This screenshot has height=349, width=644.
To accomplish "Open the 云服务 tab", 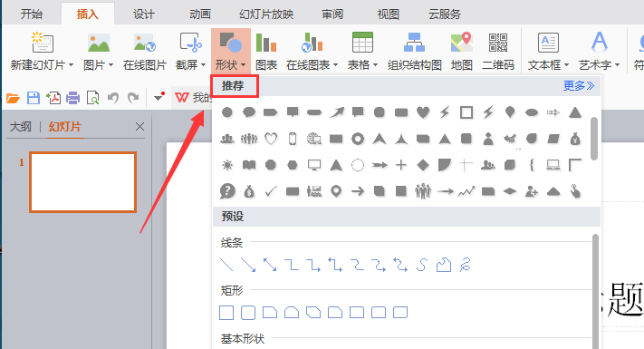I will coord(445,15).
